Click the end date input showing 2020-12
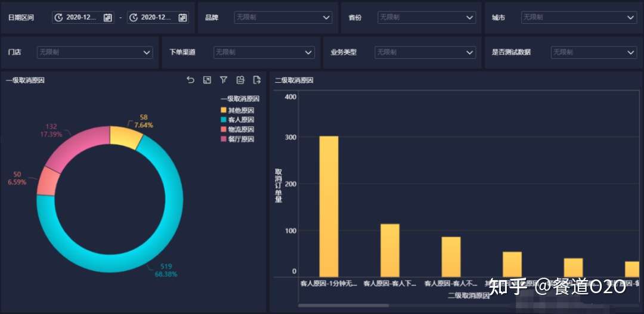The width and height of the screenshot is (644, 314). (x=157, y=17)
